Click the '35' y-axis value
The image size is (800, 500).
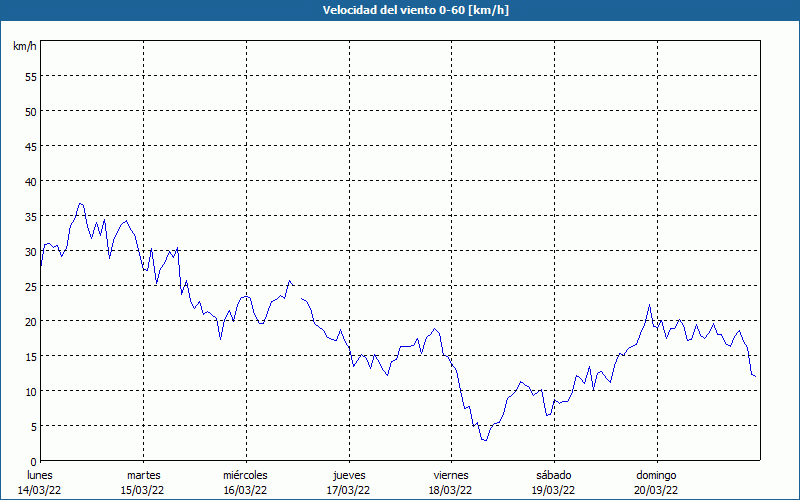(x=31, y=216)
